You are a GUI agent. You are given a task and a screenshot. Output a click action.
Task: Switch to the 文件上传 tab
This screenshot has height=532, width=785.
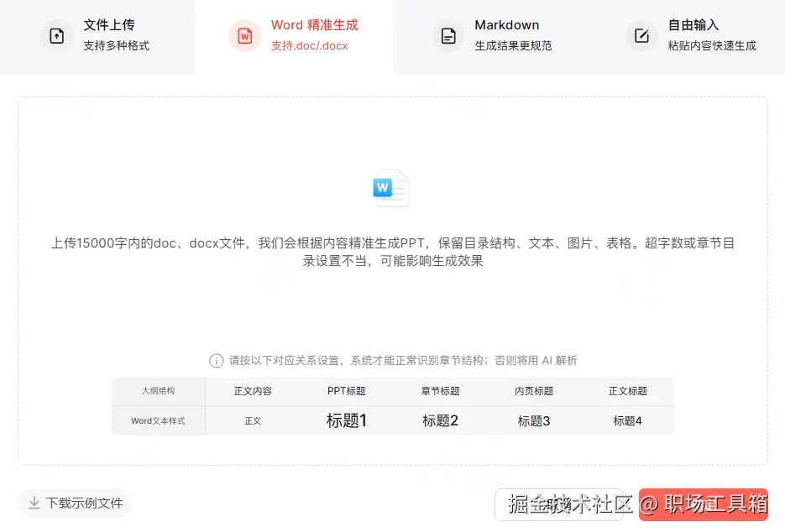click(97, 38)
